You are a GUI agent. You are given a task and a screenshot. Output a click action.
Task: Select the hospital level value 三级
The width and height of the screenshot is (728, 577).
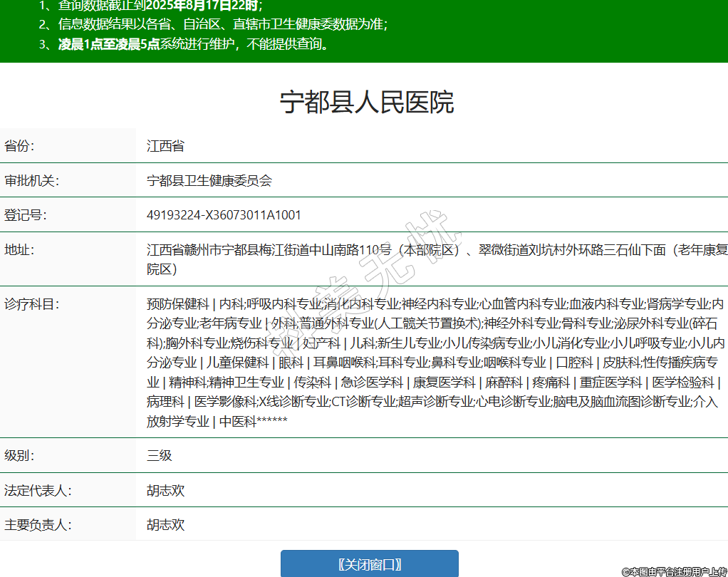tap(160, 456)
